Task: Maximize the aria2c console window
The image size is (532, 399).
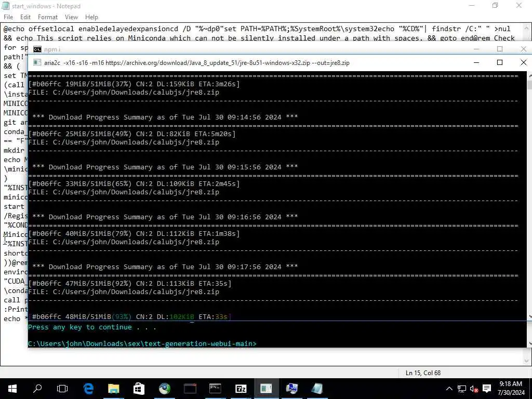Action: point(500,62)
